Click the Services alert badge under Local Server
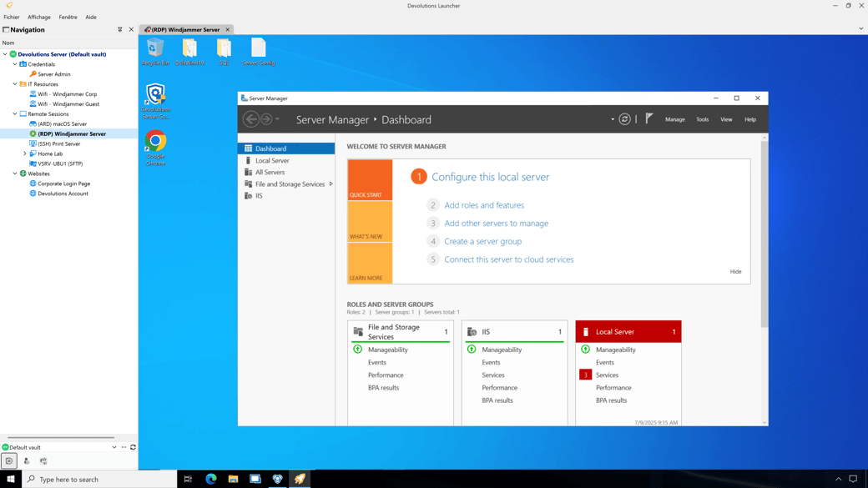 (x=587, y=375)
